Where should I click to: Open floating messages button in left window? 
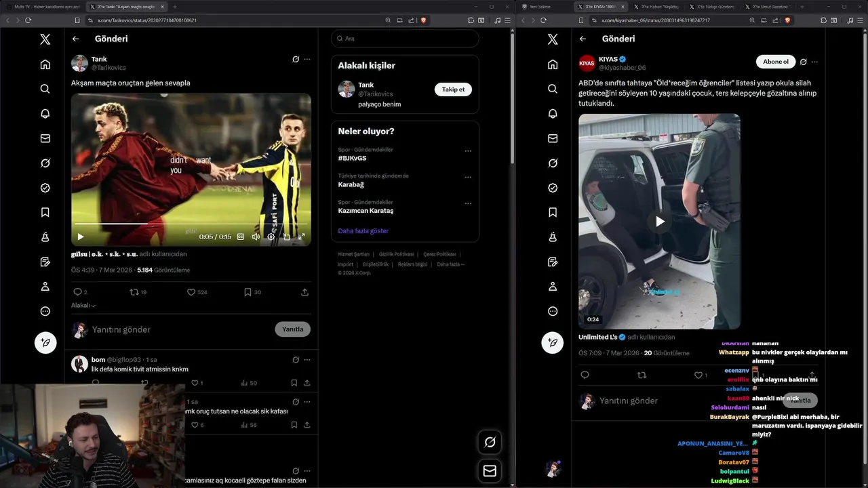tap(490, 471)
